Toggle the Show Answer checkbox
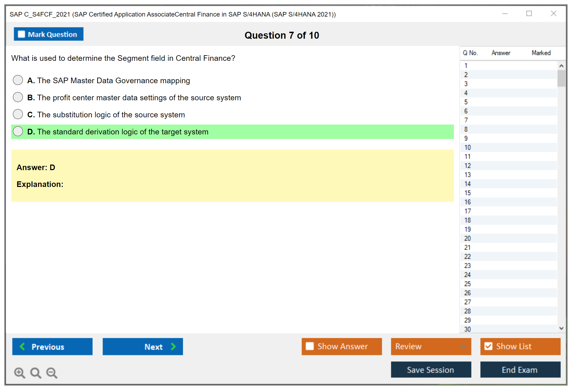This screenshot has width=574, height=392. [x=310, y=346]
